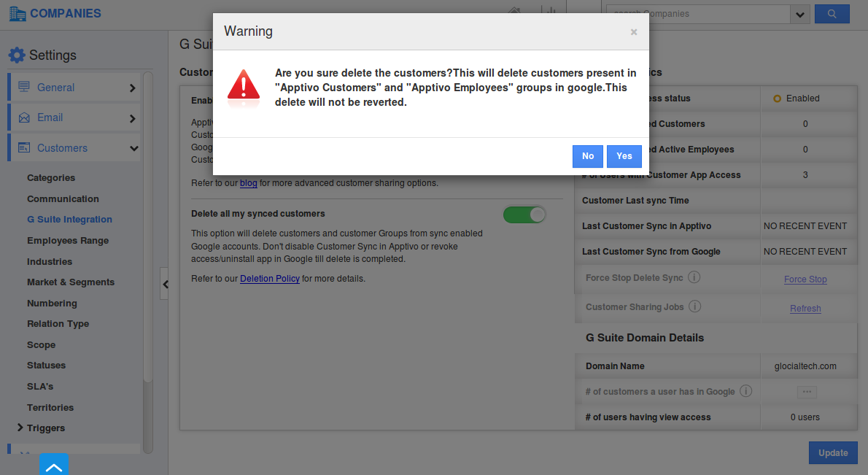Focus the search Companies input field

tap(697, 14)
